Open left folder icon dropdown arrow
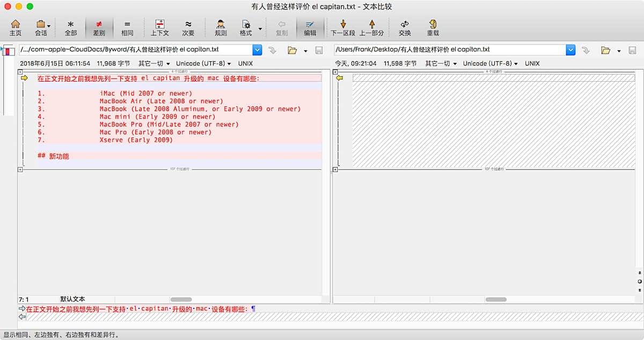Viewport: 644px width, 340px height. (x=305, y=51)
